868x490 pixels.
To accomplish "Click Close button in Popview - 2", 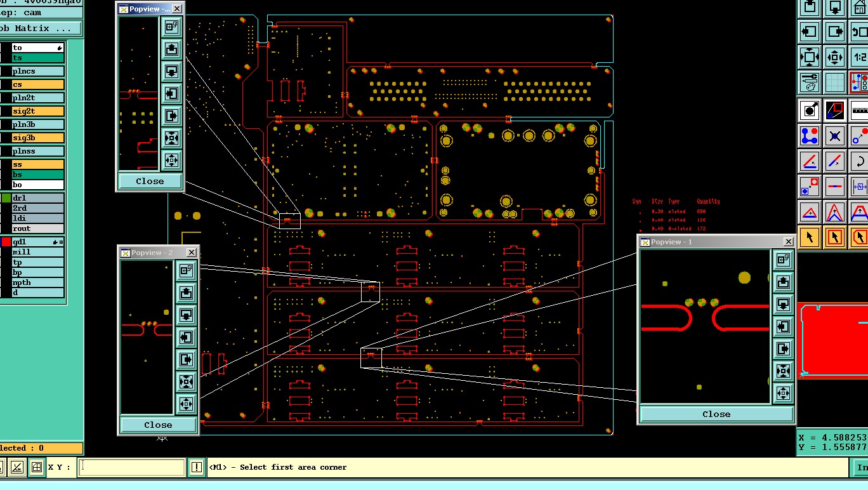I will tap(158, 425).
